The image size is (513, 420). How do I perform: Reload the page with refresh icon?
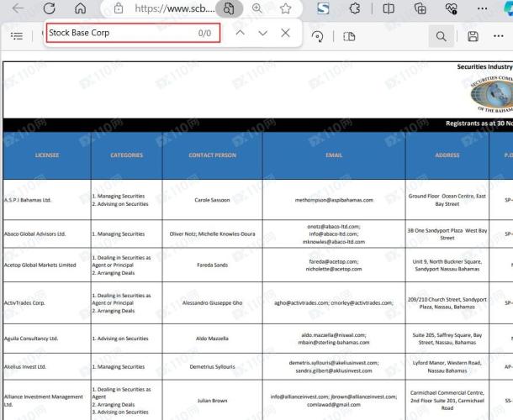click(x=50, y=8)
